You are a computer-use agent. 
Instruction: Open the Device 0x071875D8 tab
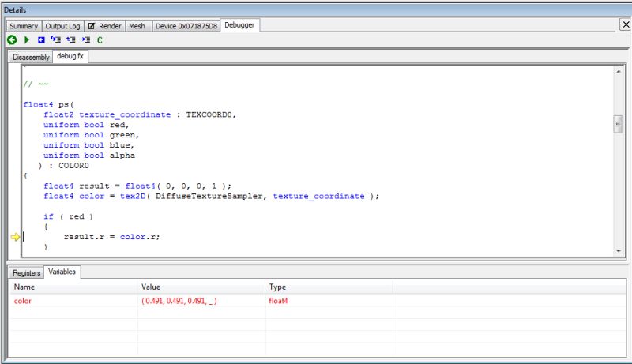coord(186,26)
